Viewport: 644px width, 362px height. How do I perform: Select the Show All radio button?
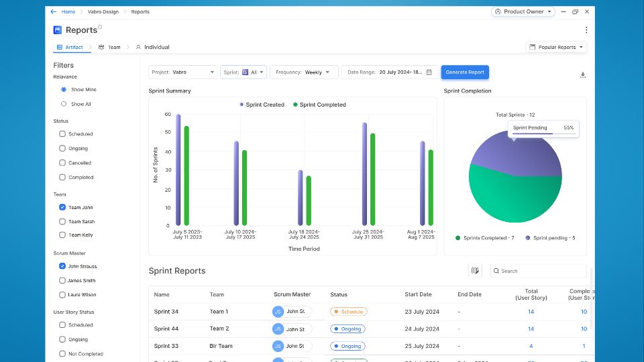[x=64, y=104]
